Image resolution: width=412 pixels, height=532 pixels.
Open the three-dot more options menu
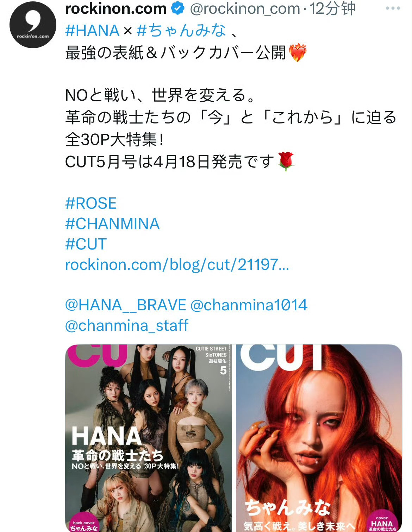click(393, 8)
